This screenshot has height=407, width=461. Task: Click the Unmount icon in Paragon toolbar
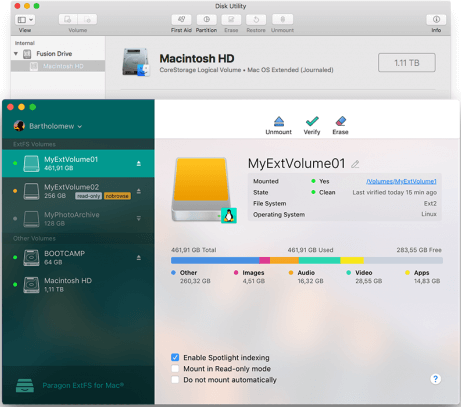tap(279, 121)
